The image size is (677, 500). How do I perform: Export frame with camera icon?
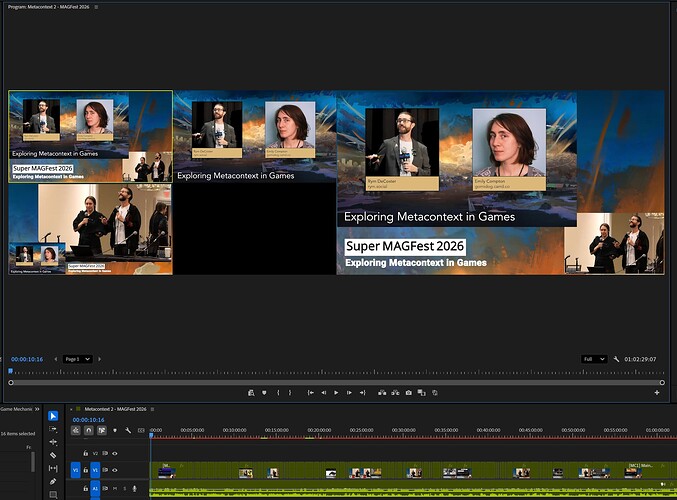point(408,393)
